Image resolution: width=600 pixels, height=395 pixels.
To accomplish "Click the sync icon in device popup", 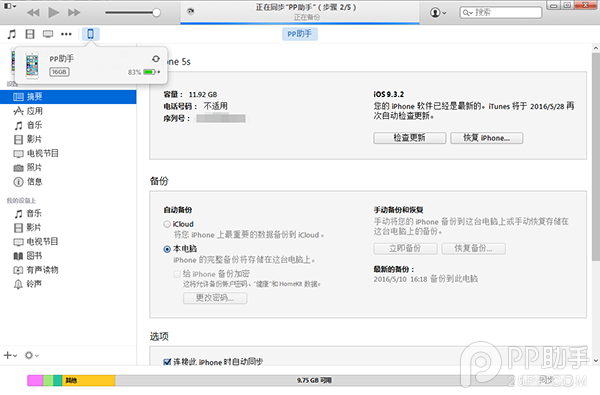I will (x=156, y=59).
